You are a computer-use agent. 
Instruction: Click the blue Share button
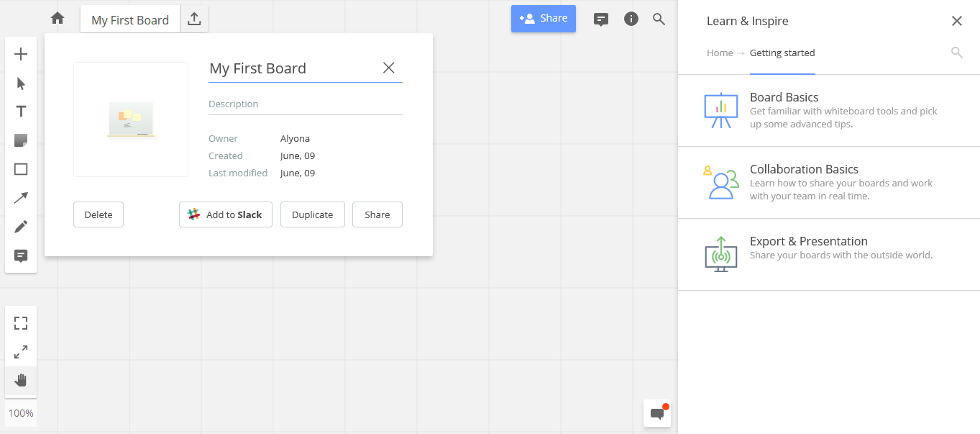[543, 19]
